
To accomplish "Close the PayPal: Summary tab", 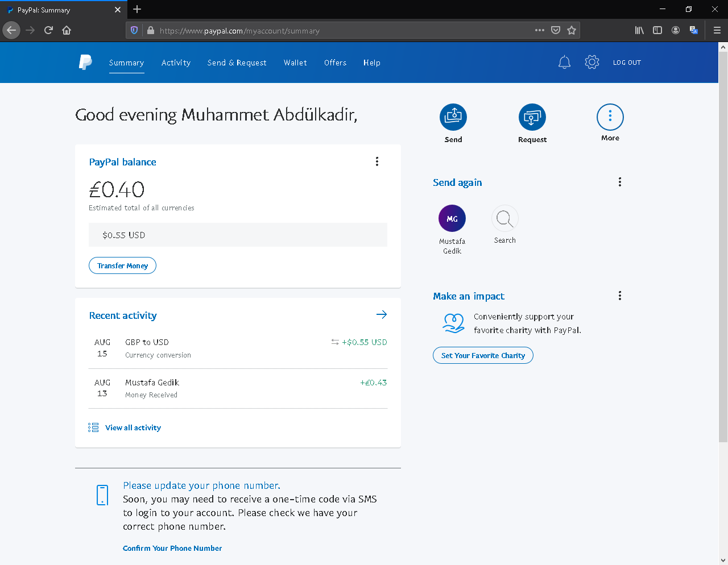I will point(118,10).
